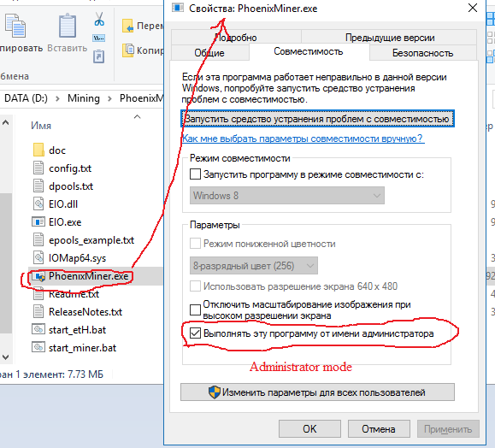Uncheck run this program as administrator
The image size is (495, 448).
[195, 333]
